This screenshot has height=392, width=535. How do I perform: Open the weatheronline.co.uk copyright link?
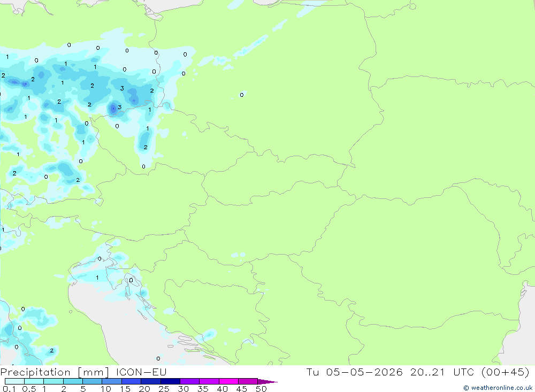pos(498,388)
